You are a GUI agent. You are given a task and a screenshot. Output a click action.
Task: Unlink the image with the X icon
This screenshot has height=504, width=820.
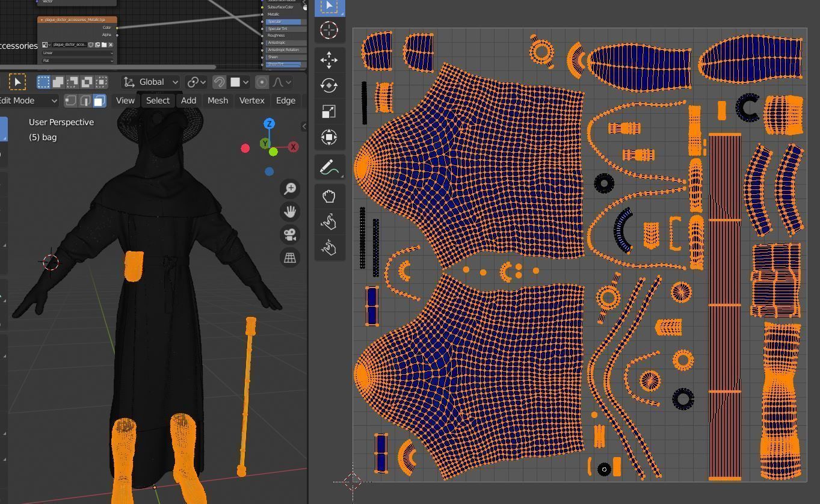111,45
